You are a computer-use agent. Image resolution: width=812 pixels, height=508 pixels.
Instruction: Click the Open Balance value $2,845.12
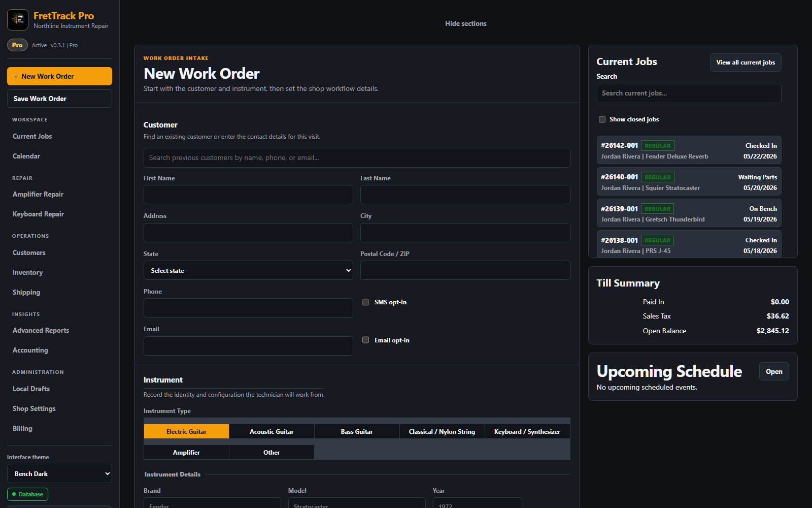(772, 331)
